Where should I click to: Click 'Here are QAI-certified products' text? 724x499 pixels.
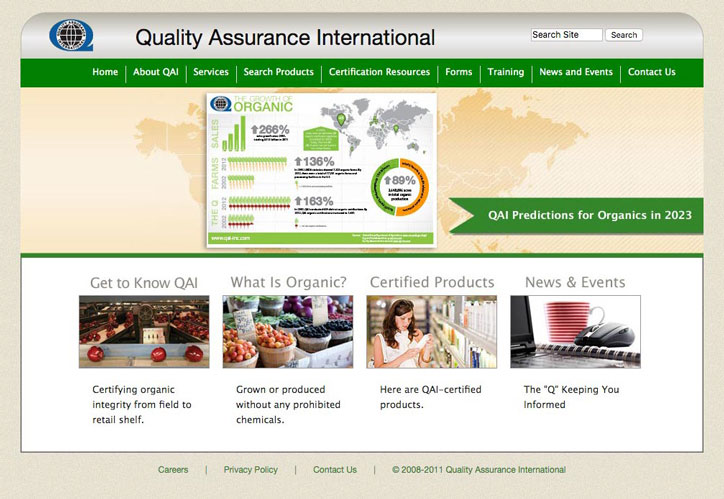[430, 397]
